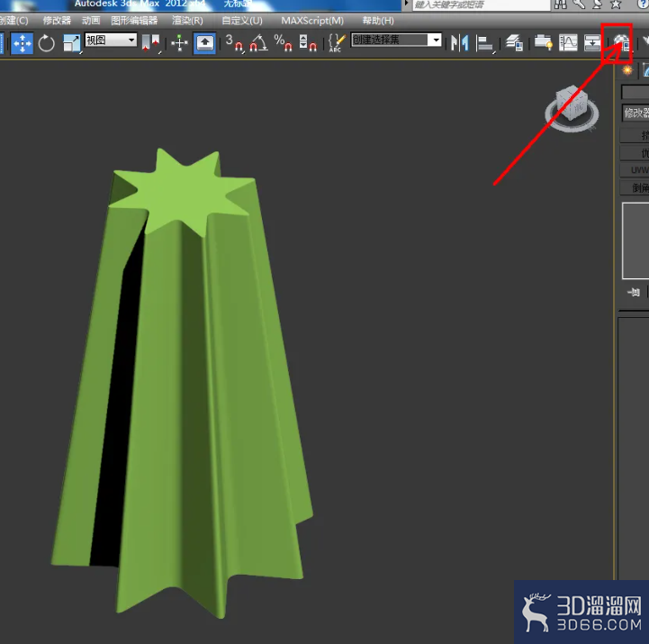Open the MAXScript(M) menu
Screen dimensions: 649x644
pyautogui.click(x=312, y=21)
